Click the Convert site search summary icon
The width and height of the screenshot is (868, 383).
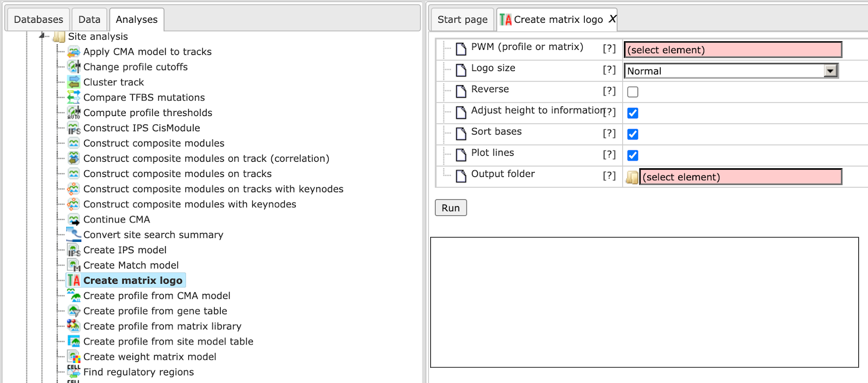[x=74, y=234]
